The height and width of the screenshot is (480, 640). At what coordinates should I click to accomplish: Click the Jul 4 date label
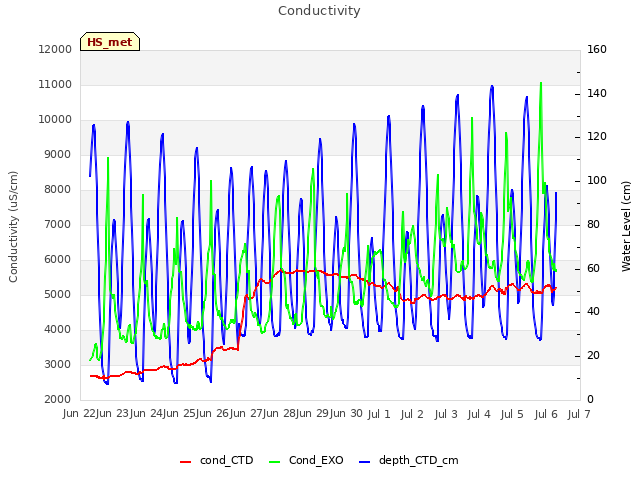click(479, 414)
